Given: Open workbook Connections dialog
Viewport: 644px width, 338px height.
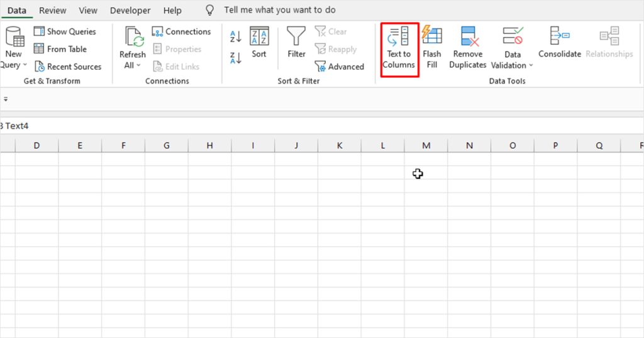Looking at the screenshot, I should 181,31.
